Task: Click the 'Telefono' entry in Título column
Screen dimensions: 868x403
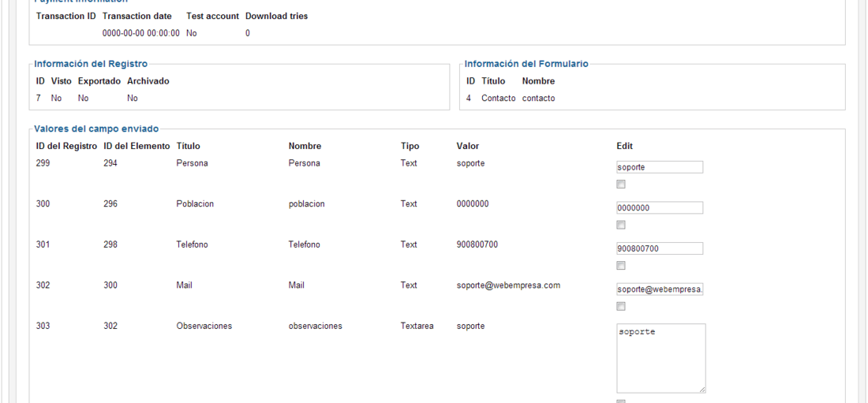Action: pyautogui.click(x=192, y=244)
